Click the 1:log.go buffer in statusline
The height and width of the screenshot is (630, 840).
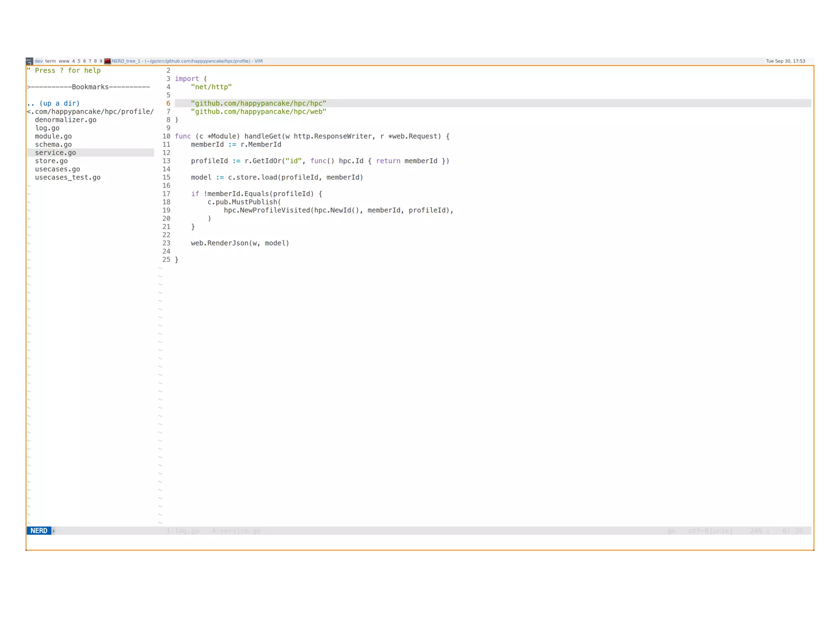[183, 531]
